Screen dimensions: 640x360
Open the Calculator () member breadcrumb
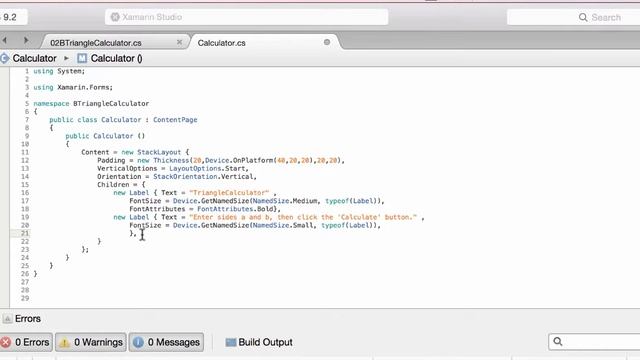(x=116, y=58)
